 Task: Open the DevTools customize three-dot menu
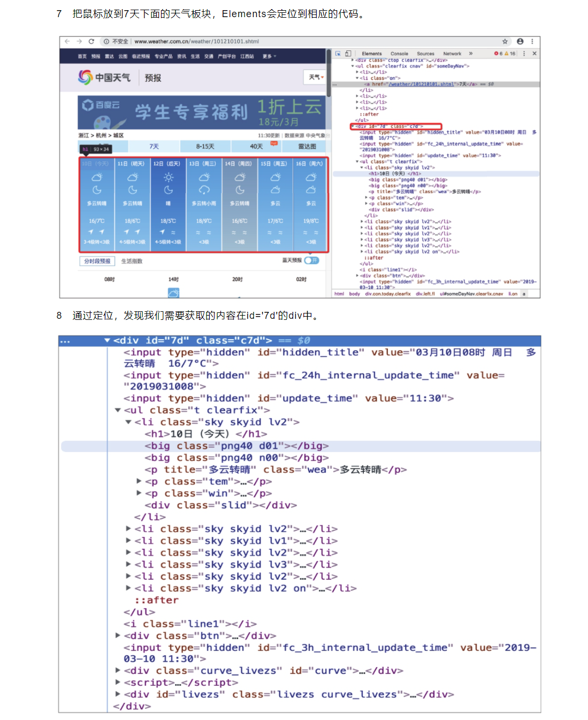524,53
